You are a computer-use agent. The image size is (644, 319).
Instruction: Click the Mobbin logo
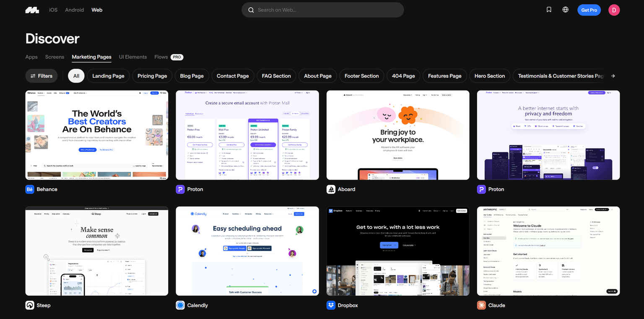tap(32, 10)
